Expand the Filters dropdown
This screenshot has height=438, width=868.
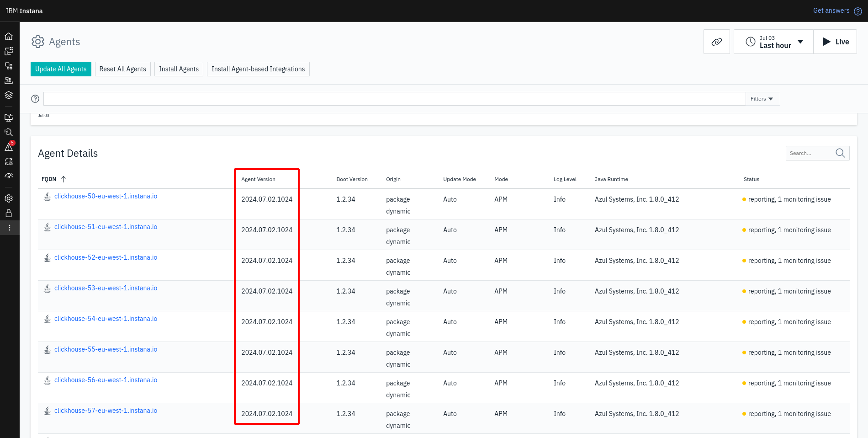762,99
